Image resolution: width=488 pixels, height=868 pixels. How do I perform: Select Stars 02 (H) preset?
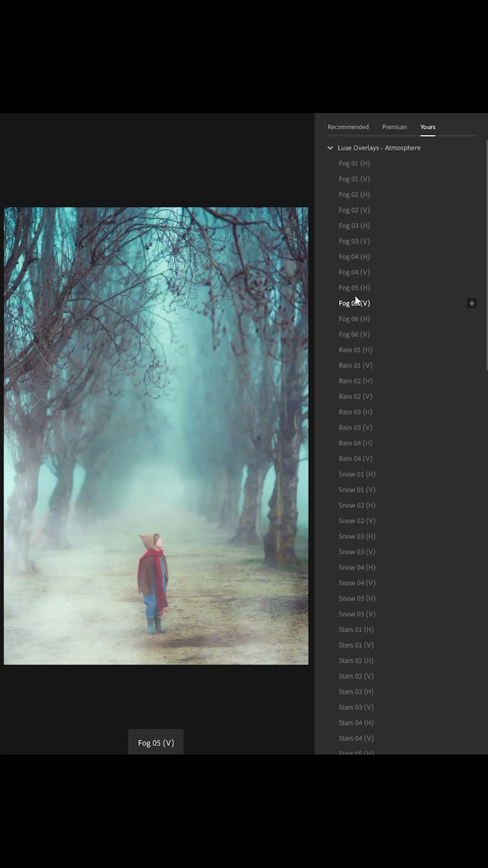coord(356,660)
